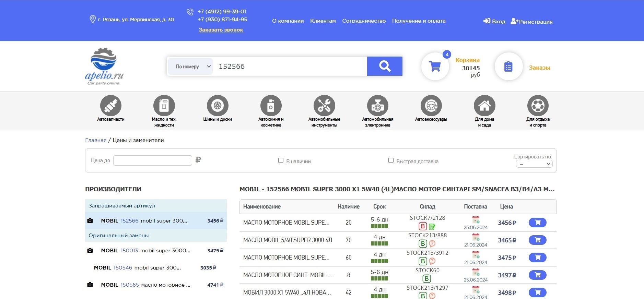This screenshot has width=644, height=299.
Task: Select article 150013 in manufacturers list
Action: point(129,251)
